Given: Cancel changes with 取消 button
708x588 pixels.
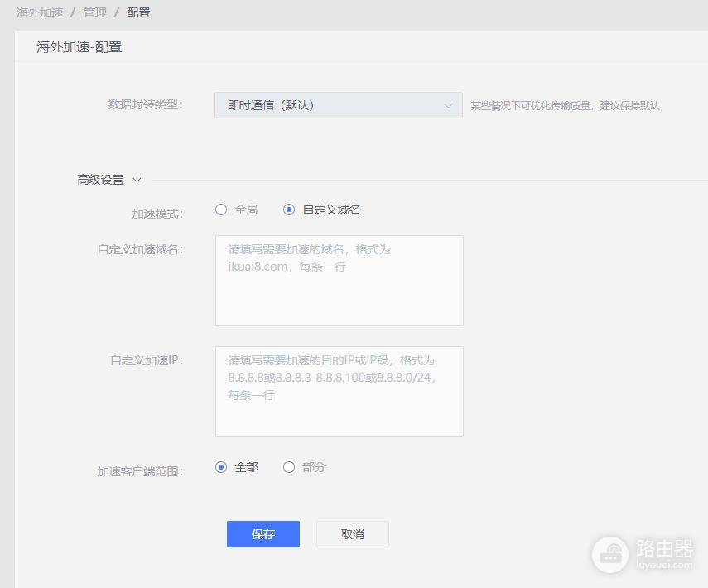Looking at the screenshot, I should point(353,534).
